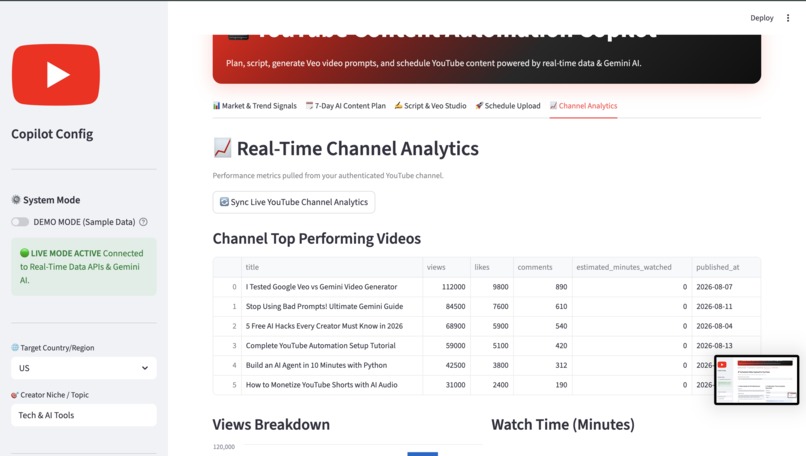The width and height of the screenshot is (806, 456).
Task: Click the help icon next to DEMO MODE
Action: 143,222
